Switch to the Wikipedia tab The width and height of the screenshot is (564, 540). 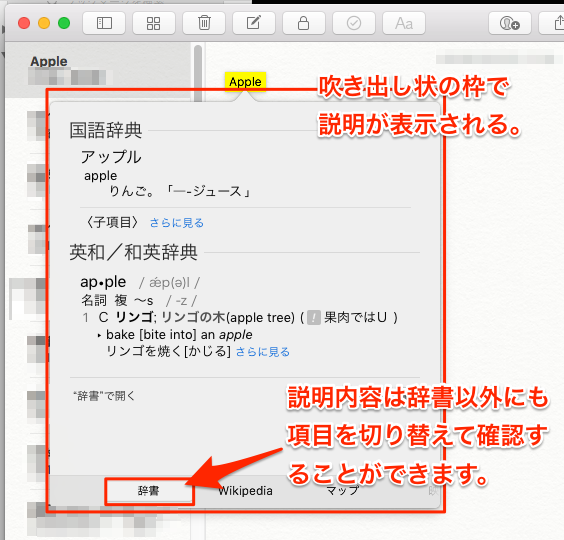click(245, 491)
